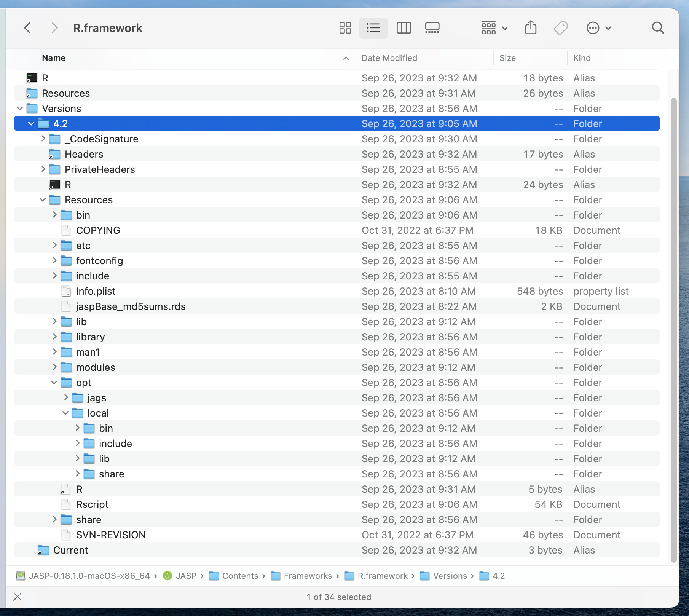Click the back navigation arrow
689x616 pixels.
click(x=27, y=27)
